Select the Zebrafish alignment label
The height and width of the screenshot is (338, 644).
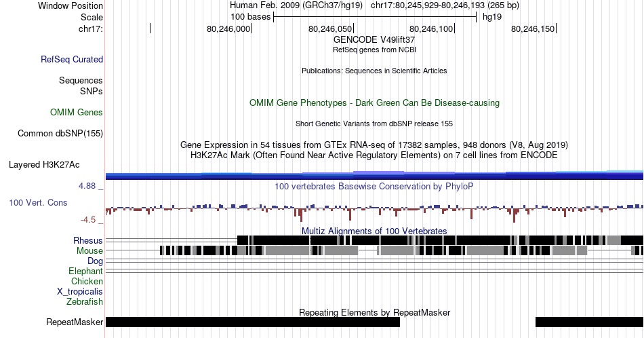[x=85, y=301]
